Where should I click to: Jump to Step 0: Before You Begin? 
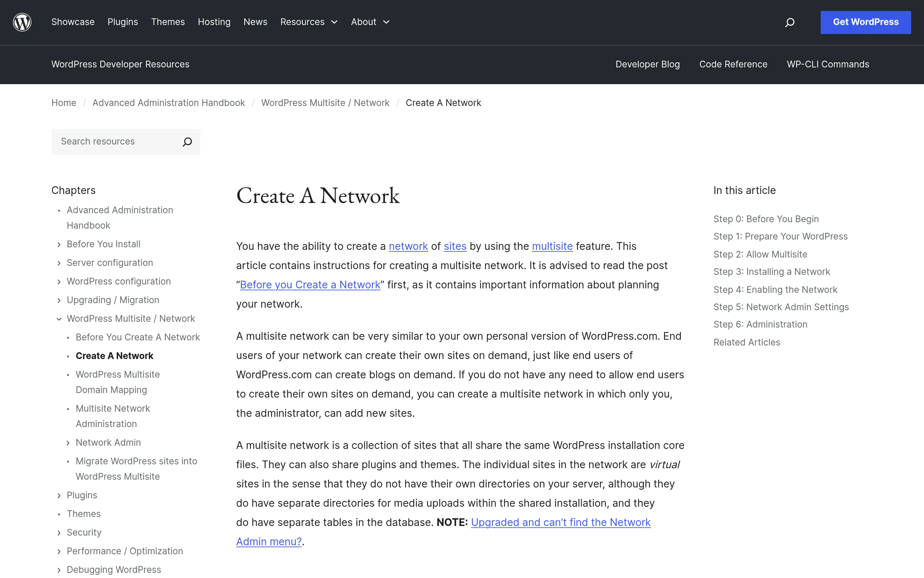[x=766, y=219]
